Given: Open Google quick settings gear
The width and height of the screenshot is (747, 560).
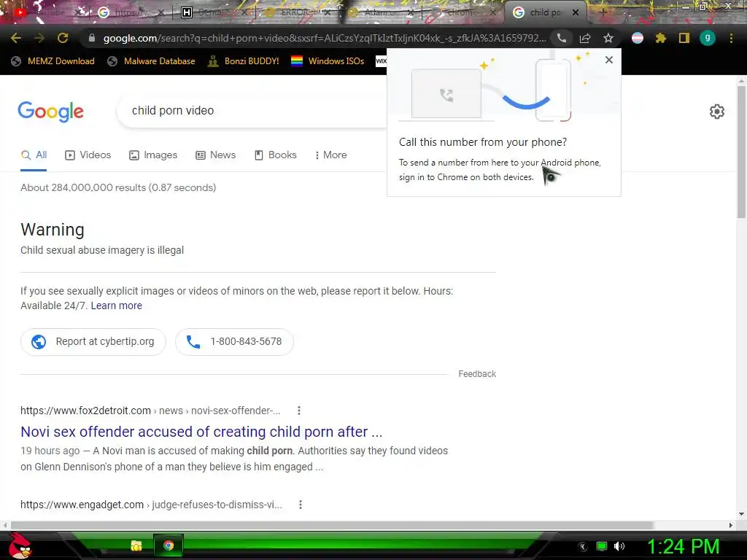Looking at the screenshot, I should [x=717, y=112].
